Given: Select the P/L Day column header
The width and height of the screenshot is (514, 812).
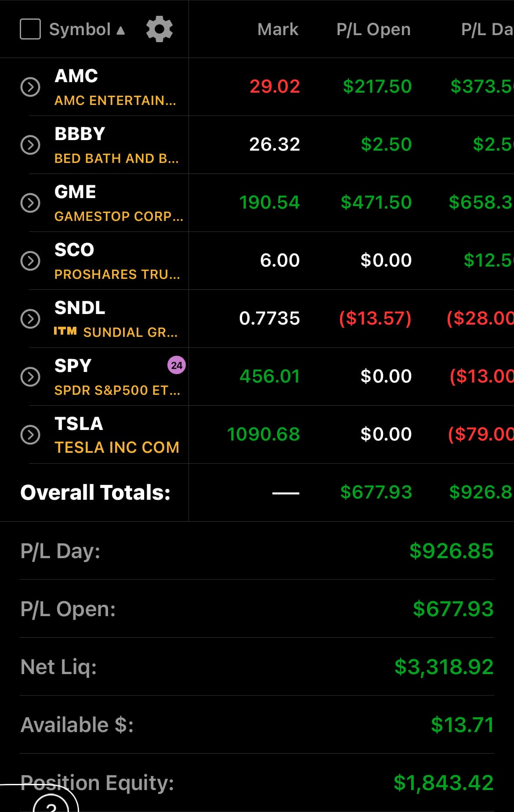Looking at the screenshot, I should tap(487, 29).
